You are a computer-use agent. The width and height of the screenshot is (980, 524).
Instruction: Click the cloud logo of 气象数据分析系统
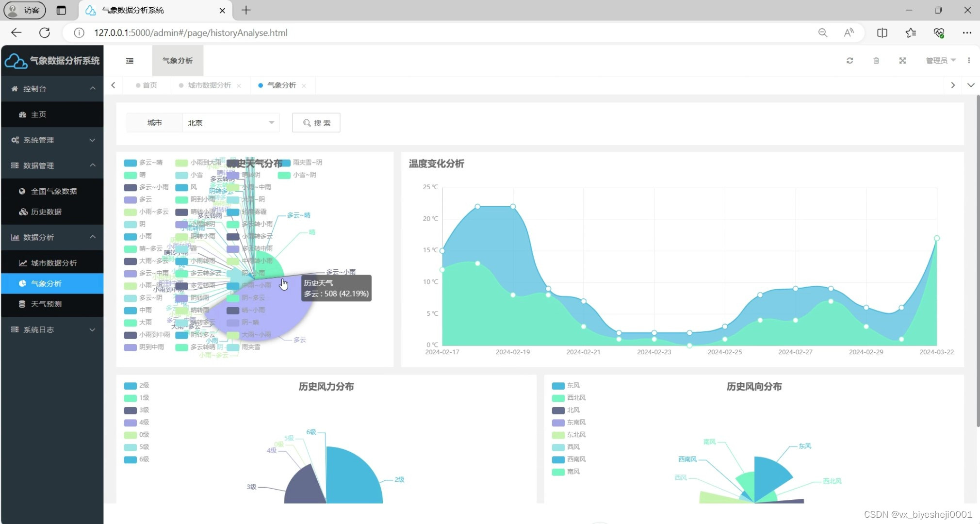[15, 60]
